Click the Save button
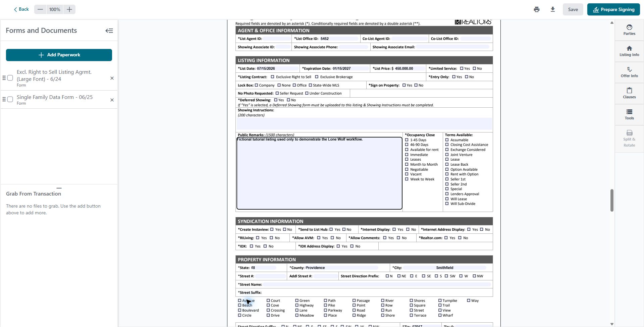The height and width of the screenshot is (327, 644). pos(573,9)
